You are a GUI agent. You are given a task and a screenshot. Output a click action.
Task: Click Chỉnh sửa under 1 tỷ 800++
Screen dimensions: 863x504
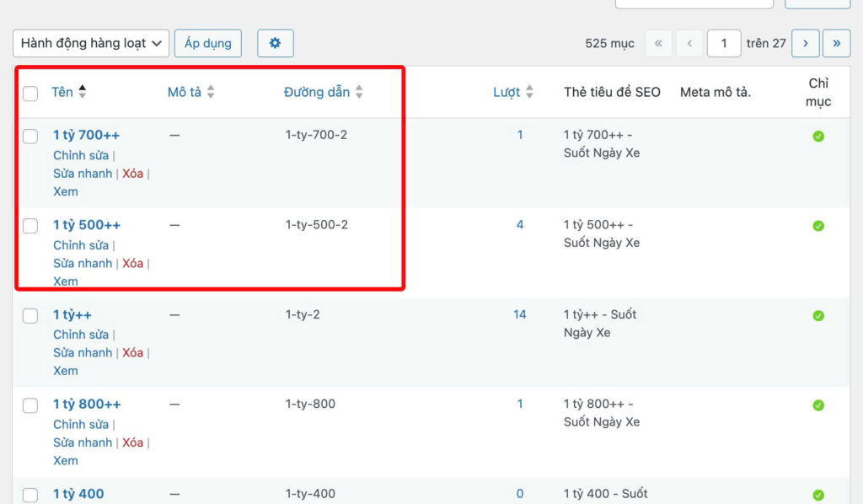point(81,424)
